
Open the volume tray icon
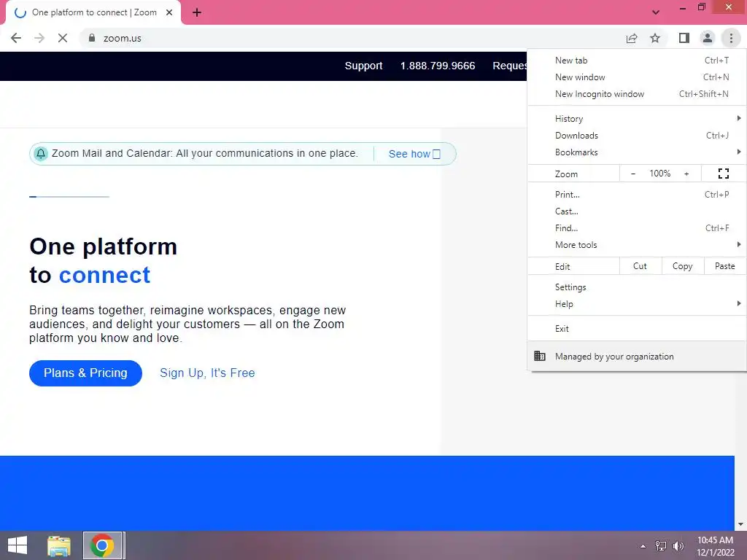pos(678,546)
